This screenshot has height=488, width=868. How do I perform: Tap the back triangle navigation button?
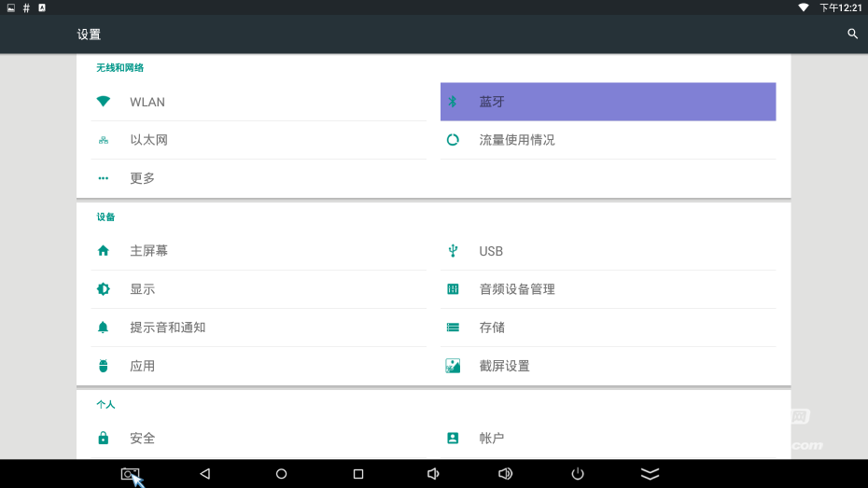point(205,474)
